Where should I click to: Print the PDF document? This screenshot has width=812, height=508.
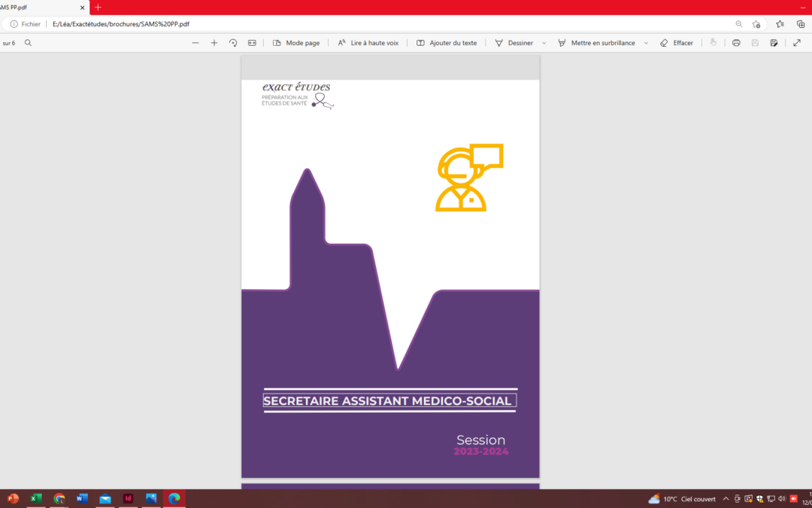736,43
